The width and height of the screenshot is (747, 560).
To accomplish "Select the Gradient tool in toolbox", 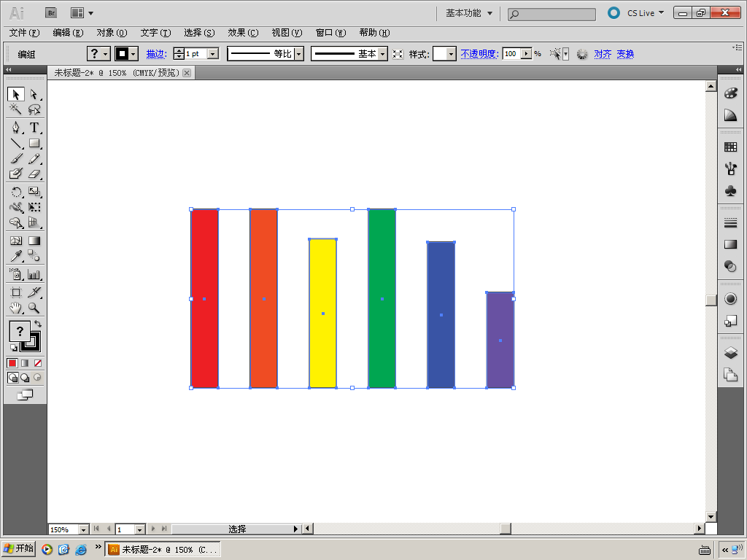I will (34, 241).
